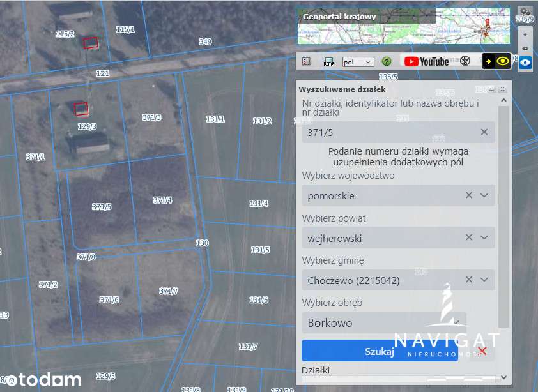
Task: Open the WMS services icon
Action: pyautogui.click(x=328, y=62)
